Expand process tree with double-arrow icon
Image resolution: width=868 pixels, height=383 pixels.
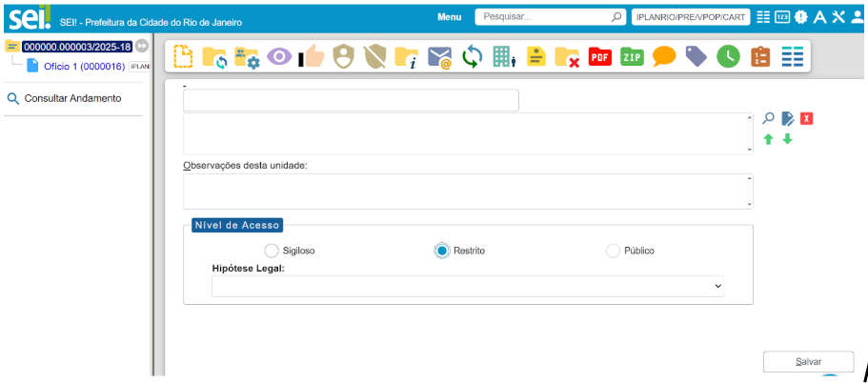coord(142,47)
